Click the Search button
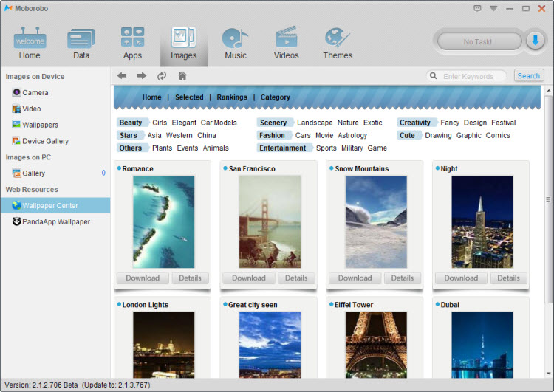 coord(529,75)
